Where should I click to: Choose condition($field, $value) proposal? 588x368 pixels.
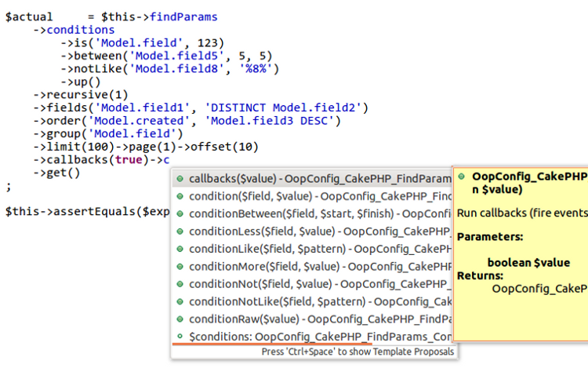(312, 196)
